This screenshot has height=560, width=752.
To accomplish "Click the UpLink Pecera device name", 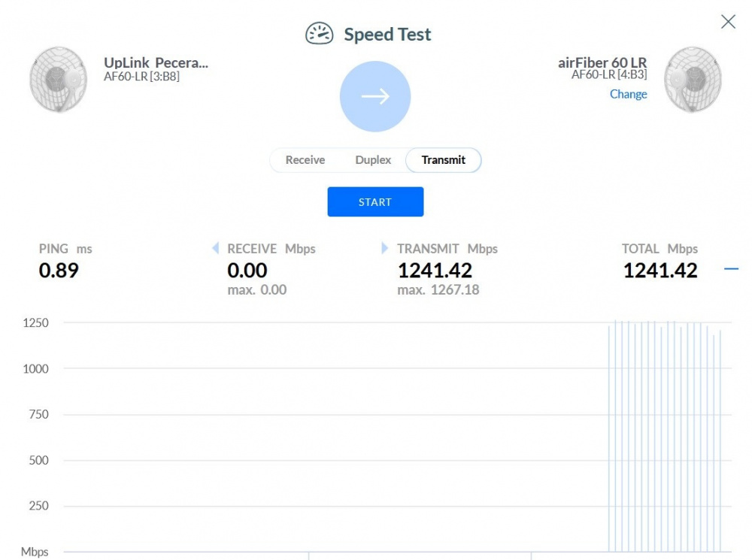I will (x=156, y=63).
